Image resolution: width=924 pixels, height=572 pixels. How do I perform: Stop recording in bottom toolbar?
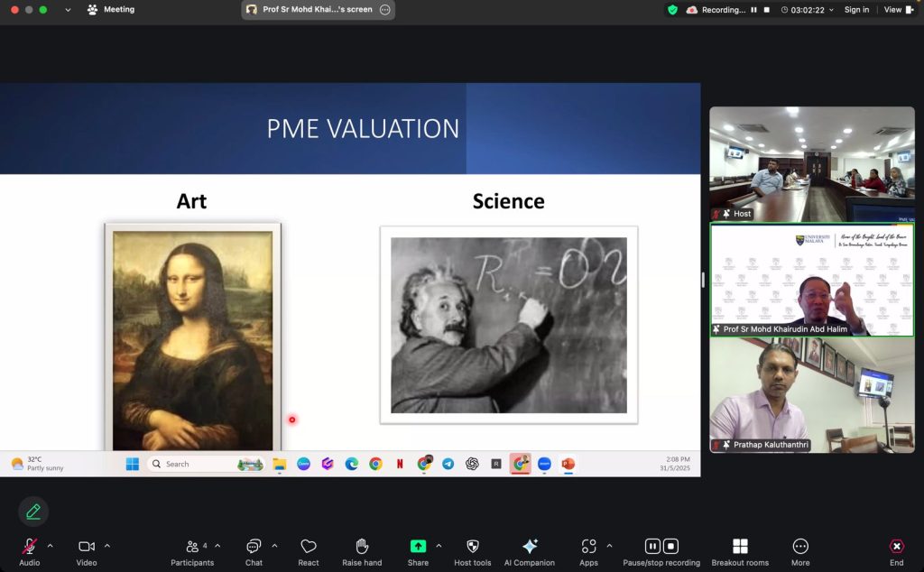coord(670,546)
